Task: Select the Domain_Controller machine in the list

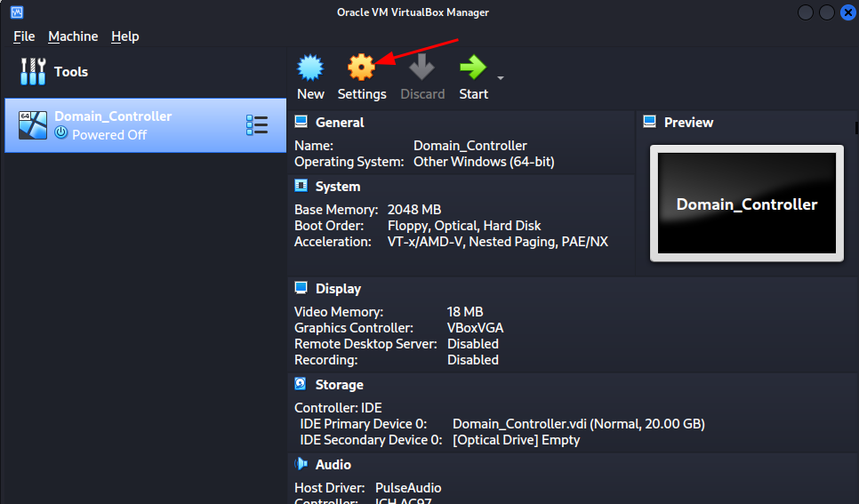Action: tap(145, 125)
